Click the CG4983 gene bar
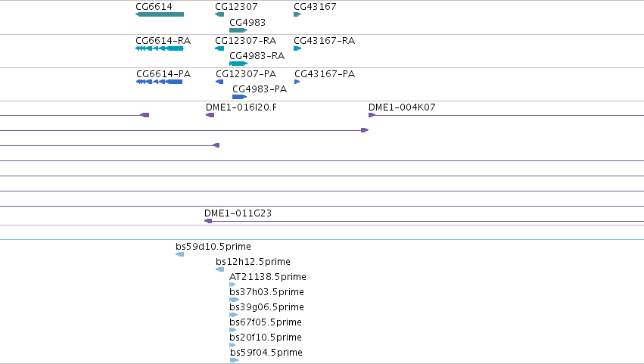644x364 pixels. pyautogui.click(x=238, y=30)
